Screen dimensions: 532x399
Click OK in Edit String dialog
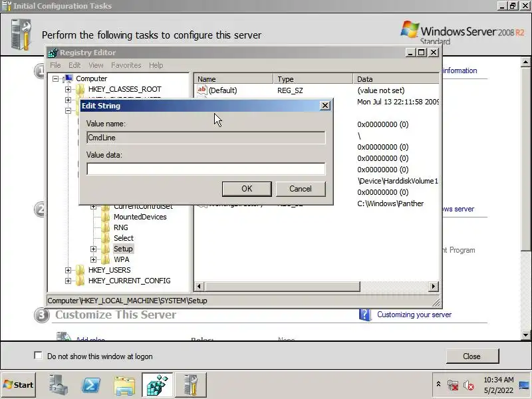247,189
